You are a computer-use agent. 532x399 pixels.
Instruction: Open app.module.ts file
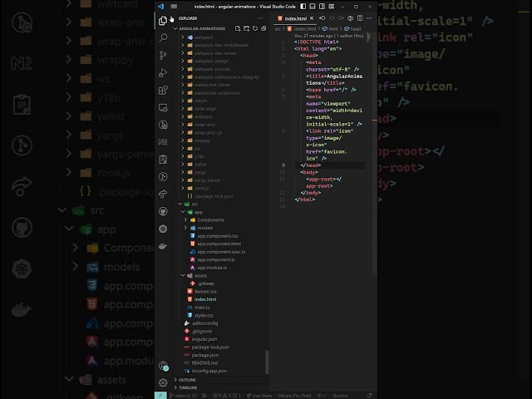212,268
